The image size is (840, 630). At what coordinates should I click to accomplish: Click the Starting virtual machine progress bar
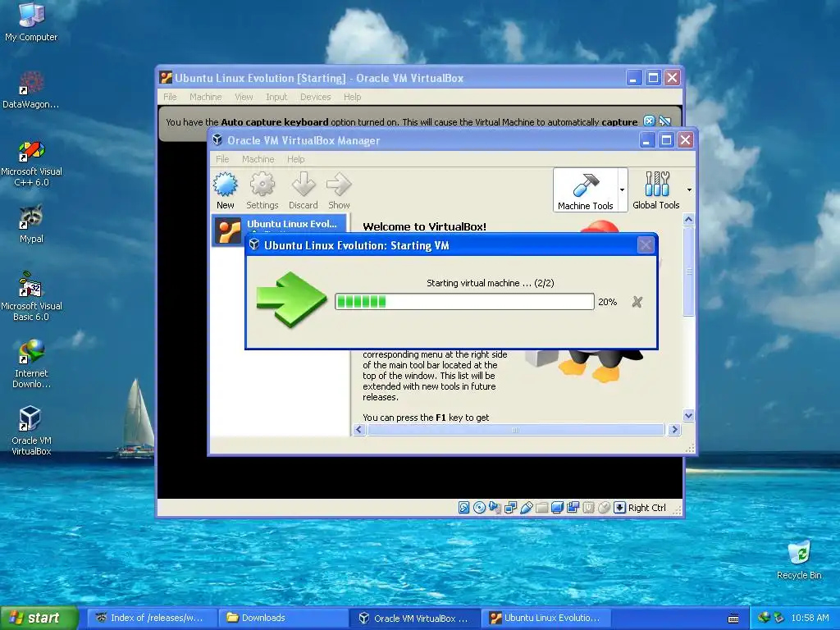point(464,302)
